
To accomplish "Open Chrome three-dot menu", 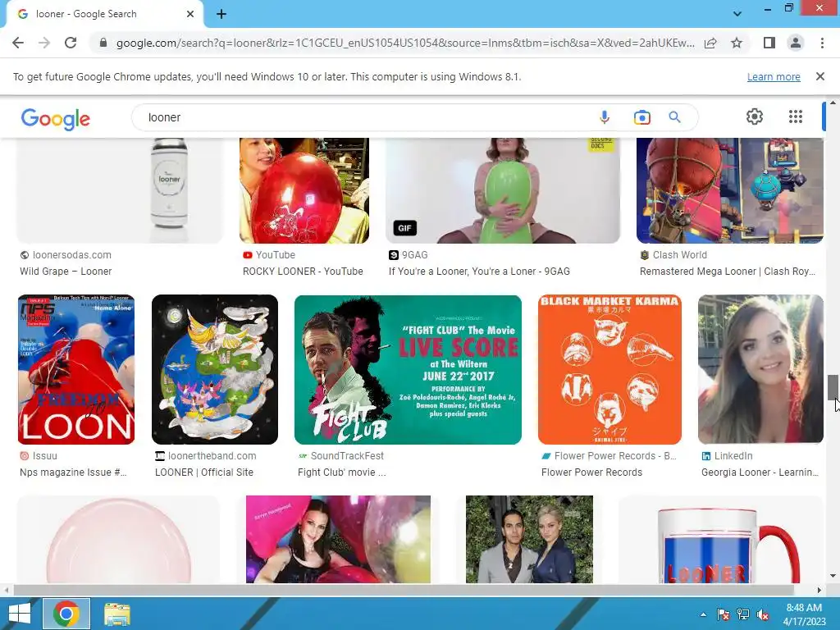I will click(x=822, y=43).
